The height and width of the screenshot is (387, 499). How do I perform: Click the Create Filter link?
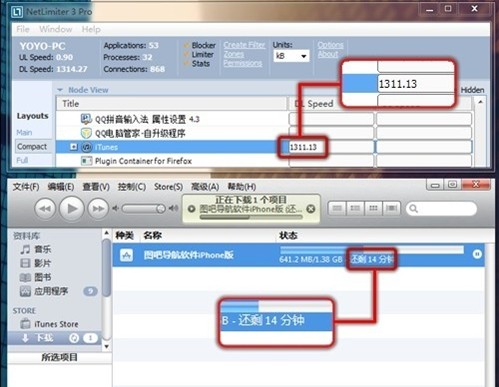[244, 45]
